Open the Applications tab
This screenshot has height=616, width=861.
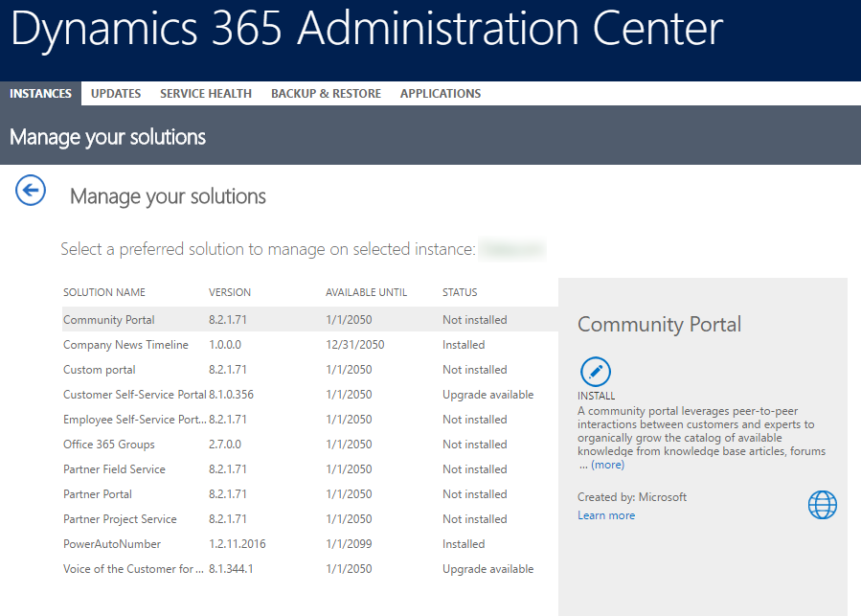(441, 94)
